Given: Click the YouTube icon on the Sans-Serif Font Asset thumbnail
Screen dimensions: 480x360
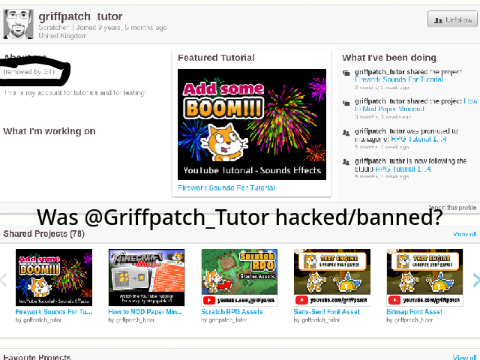Looking at the screenshot, I should tap(302, 300).
